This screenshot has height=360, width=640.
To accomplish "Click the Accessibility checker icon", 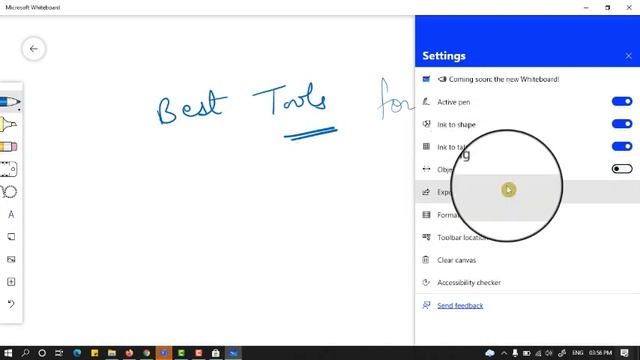I will click(x=426, y=282).
